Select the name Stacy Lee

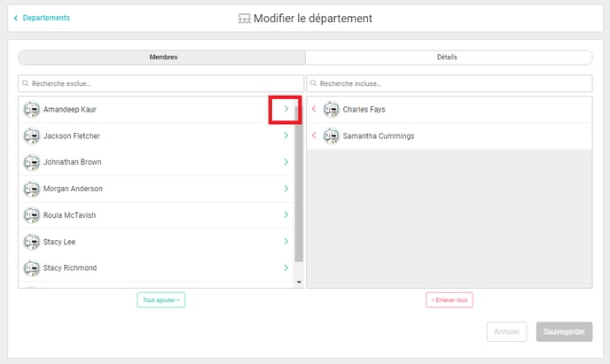[59, 242]
